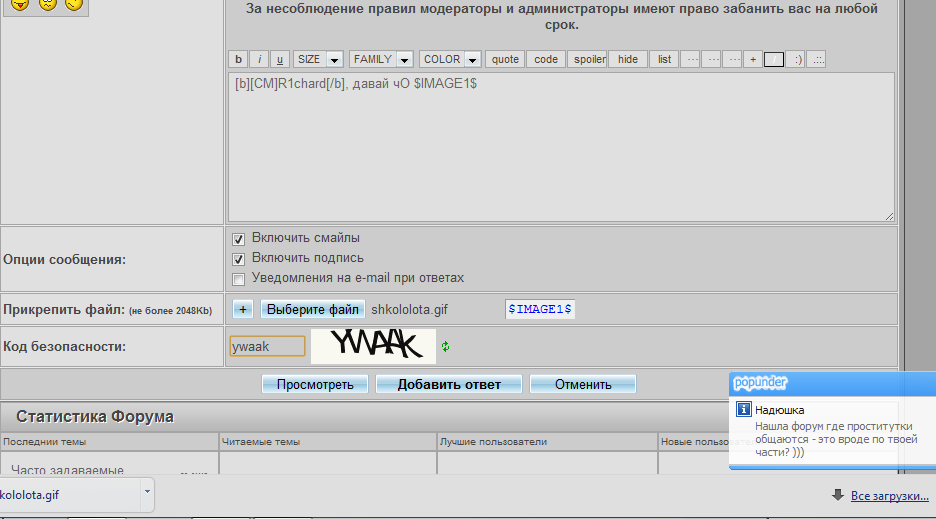Viewport: 936px width, 519px height.
Task: Open the Все загрузки link
Action: point(889,496)
